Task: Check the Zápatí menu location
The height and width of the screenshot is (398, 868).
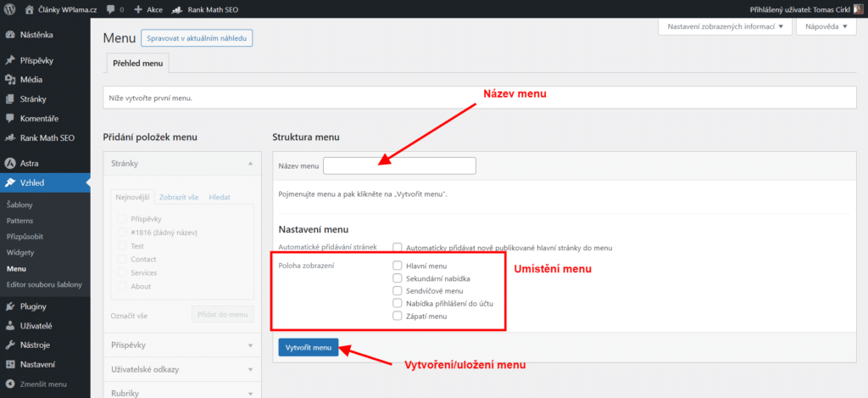Action: 397,316
